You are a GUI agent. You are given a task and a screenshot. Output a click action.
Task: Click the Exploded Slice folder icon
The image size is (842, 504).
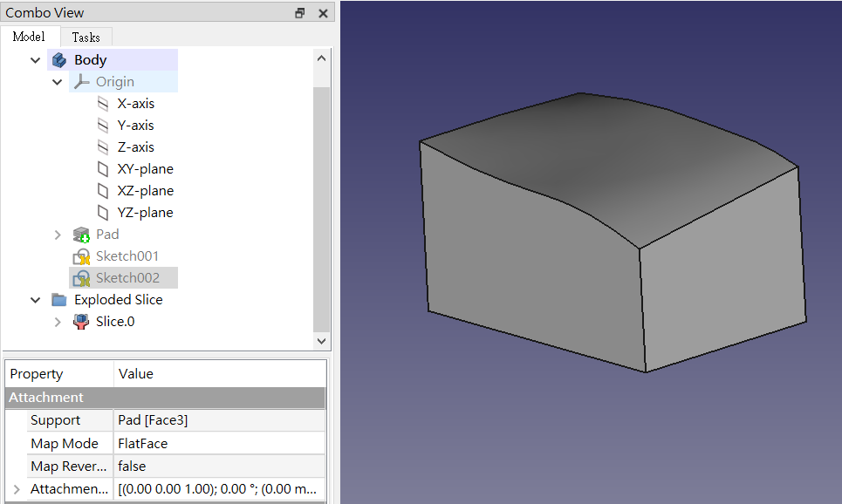tap(59, 299)
